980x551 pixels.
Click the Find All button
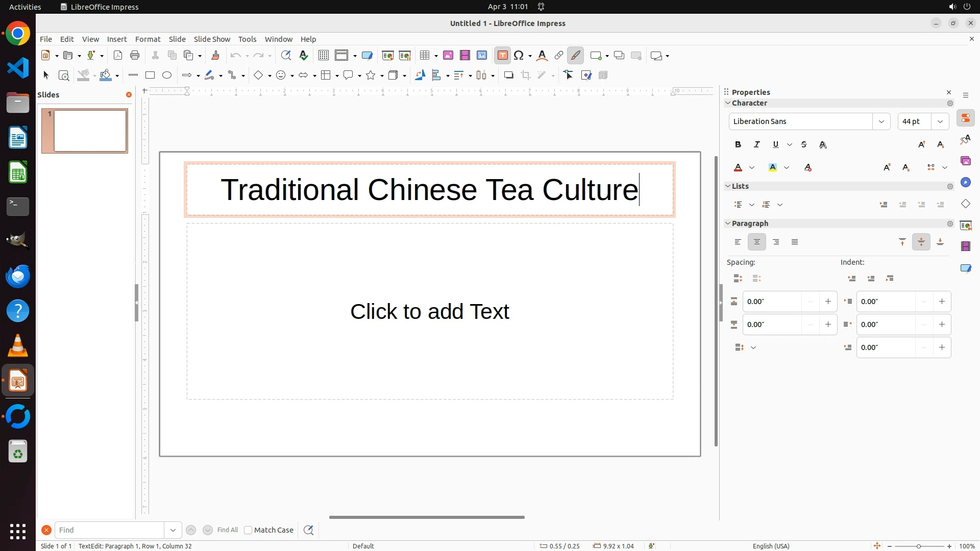tap(227, 530)
